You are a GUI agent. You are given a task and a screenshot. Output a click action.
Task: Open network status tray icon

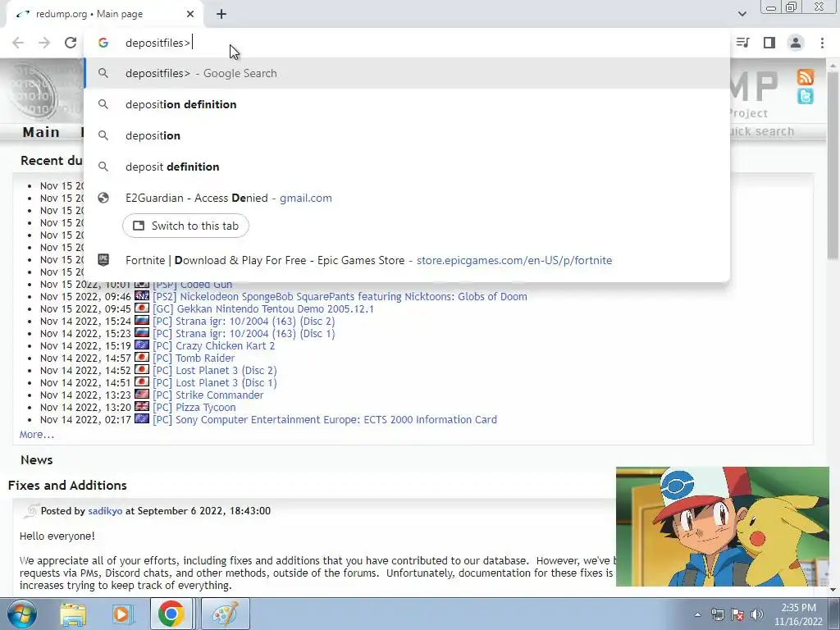717,614
